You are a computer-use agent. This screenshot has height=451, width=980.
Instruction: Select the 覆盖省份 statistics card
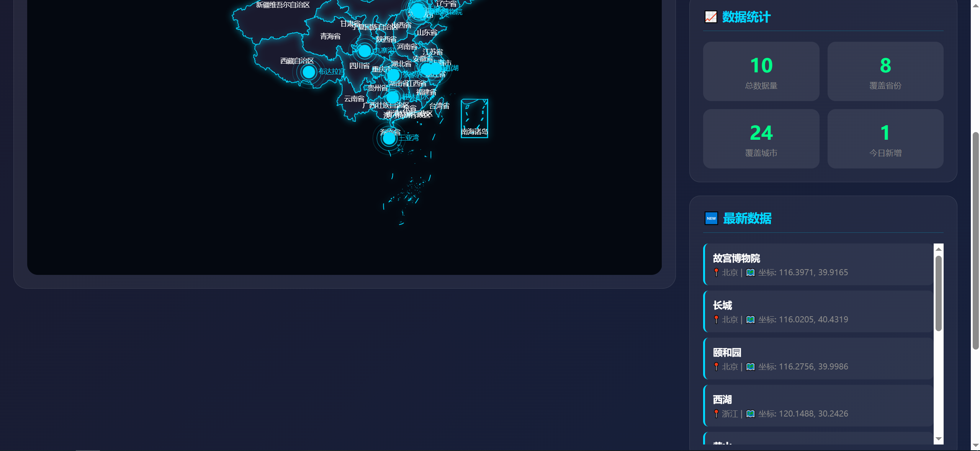[885, 72]
